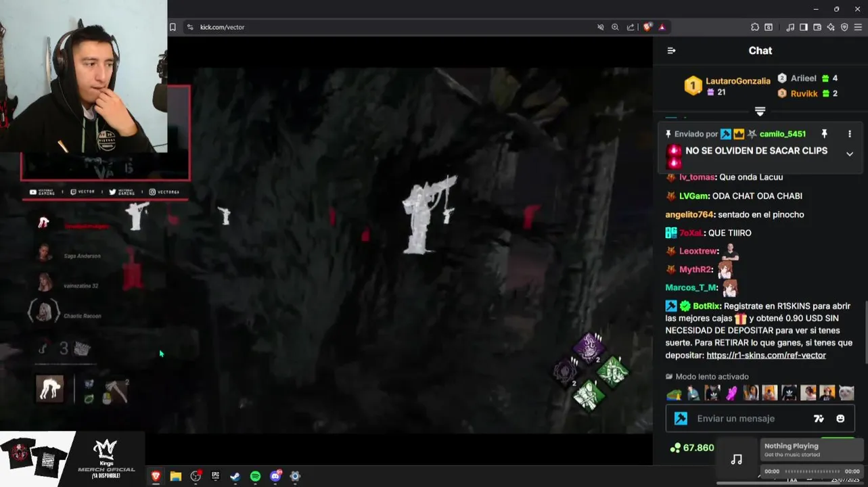
Task: Open pinned message three-dot options
Action: click(850, 134)
